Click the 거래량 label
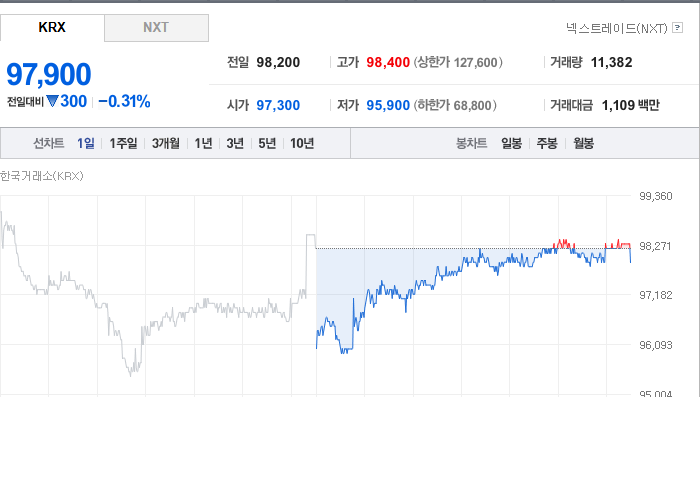The height and width of the screenshot is (490, 700). point(566,62)
